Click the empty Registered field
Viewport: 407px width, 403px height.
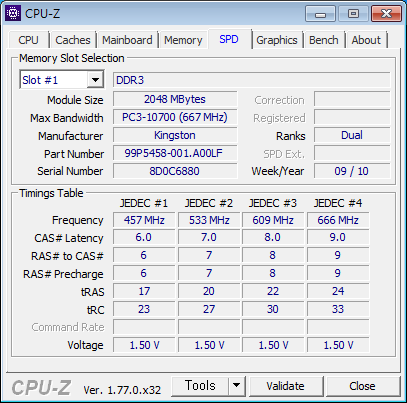coord(352,117)
